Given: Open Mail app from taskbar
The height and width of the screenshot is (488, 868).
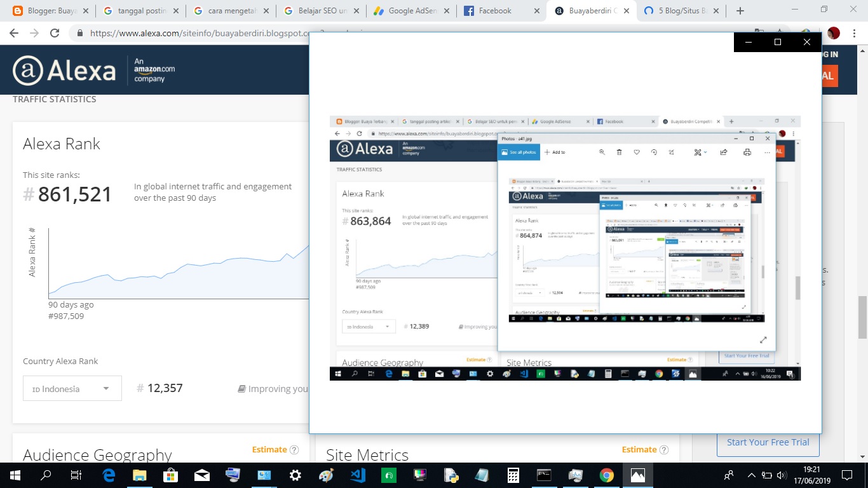Looking at the screenshot, I should pyautogui.click(x=201, y=475).
